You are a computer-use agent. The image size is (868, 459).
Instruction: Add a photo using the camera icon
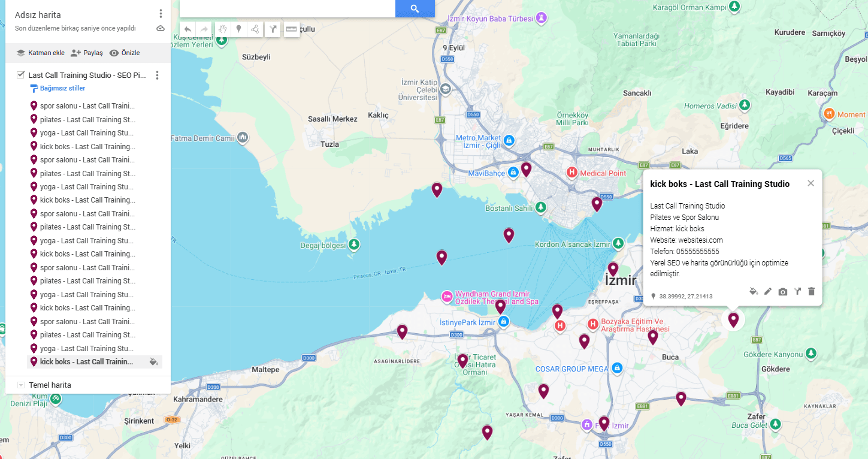(782, 292)
